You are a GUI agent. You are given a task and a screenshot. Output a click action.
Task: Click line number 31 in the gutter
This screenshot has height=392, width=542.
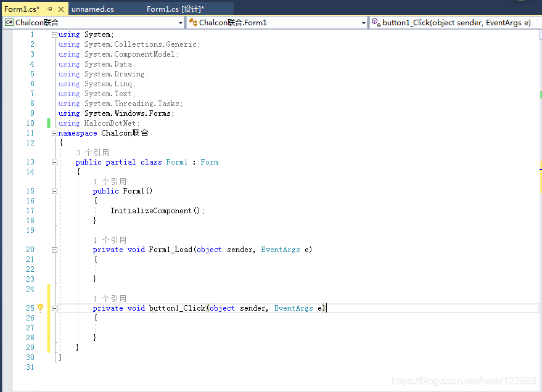click(x=30, y=367)
